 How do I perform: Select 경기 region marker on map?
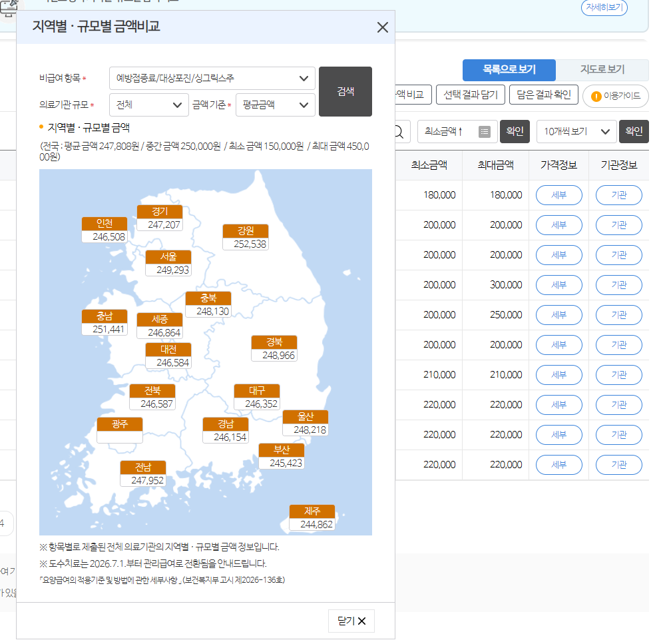pyautogui.click(x=160, y=218)
